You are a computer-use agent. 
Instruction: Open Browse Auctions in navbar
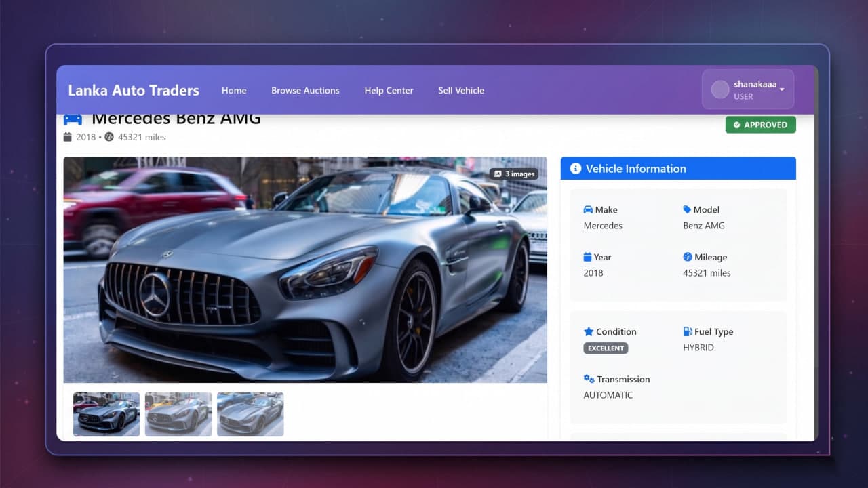(x=305, y=90)
